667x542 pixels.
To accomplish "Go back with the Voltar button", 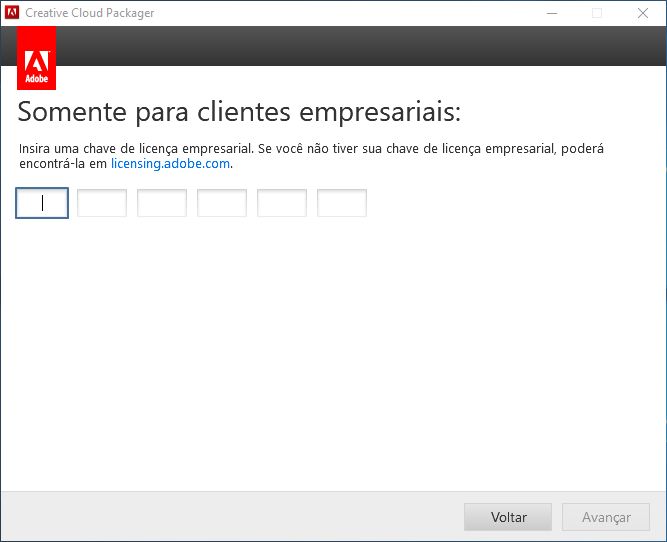I will [x=508, y=517].
